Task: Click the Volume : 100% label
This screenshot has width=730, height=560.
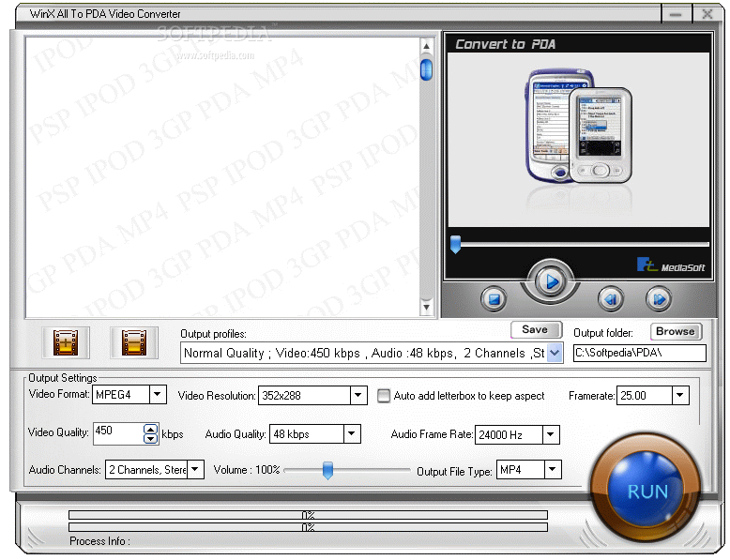Action: coord(247,469)
